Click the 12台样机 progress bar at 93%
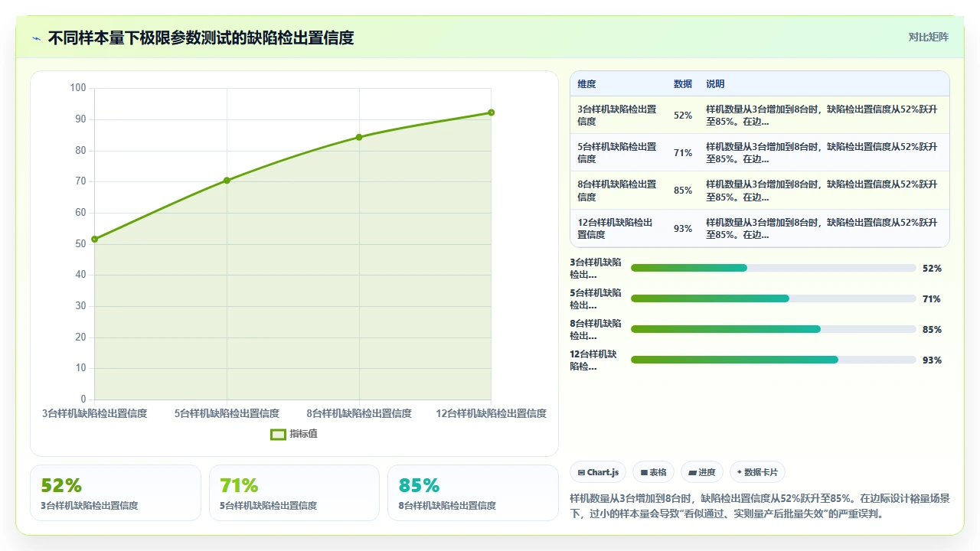The image size is (980, 551). click(773, 360)
